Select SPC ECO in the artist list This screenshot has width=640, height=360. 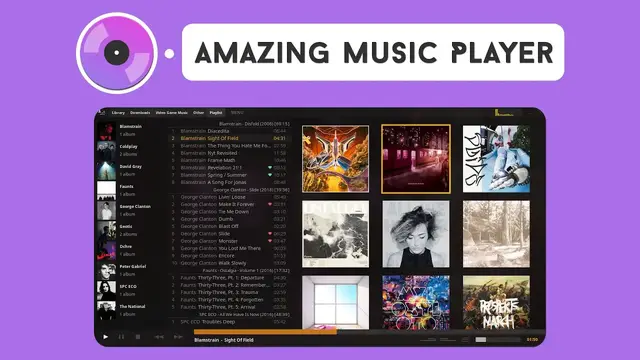(x=128, y=287)
